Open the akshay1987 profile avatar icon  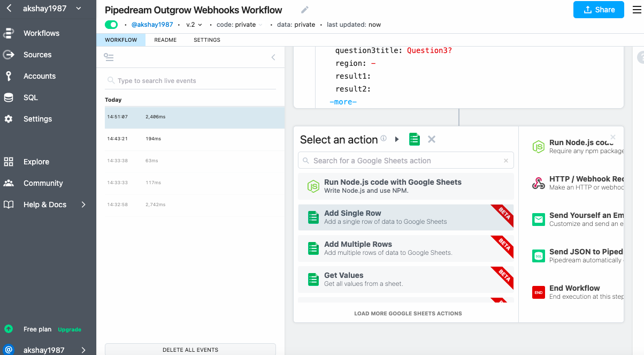click(9, 350)
